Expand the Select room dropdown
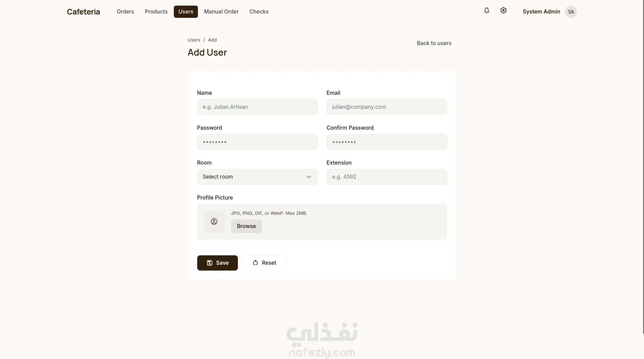 click(257, 177)
